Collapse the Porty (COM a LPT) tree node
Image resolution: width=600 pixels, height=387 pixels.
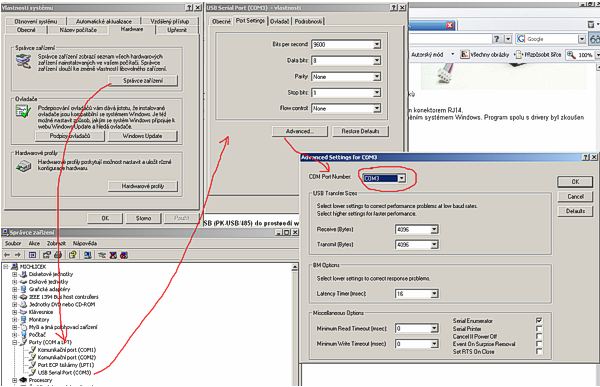tap(15, 342)
